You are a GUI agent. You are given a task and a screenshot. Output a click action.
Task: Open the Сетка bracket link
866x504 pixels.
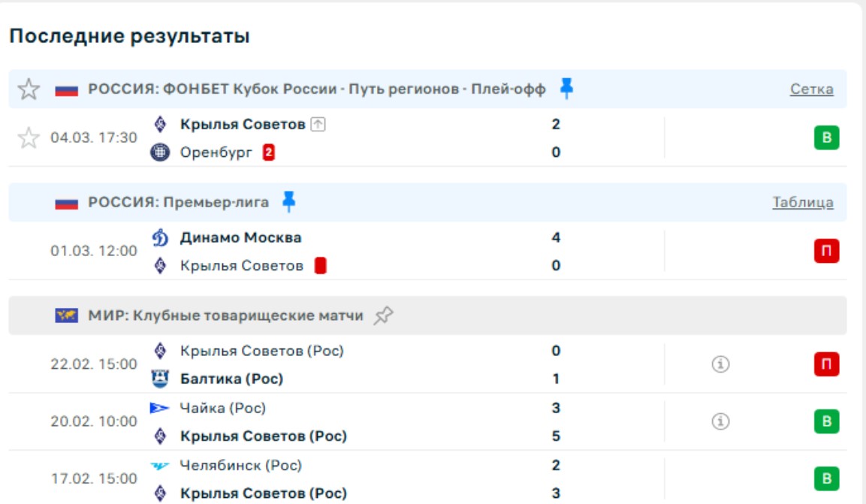pyautogui.click(x=811, y=89)
